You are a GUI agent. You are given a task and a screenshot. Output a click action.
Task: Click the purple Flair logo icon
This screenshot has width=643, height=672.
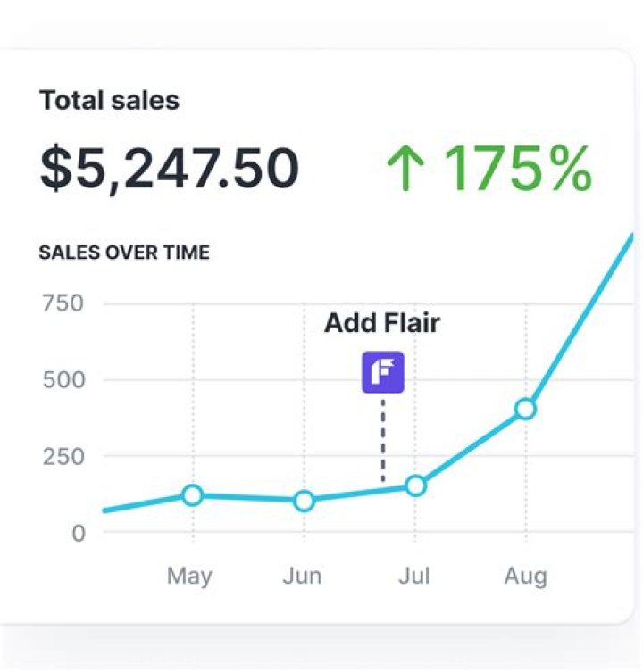tap(383, 373)
